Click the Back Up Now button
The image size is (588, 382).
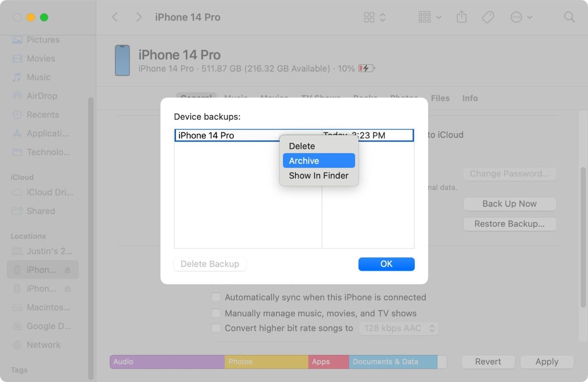(510, 204)
